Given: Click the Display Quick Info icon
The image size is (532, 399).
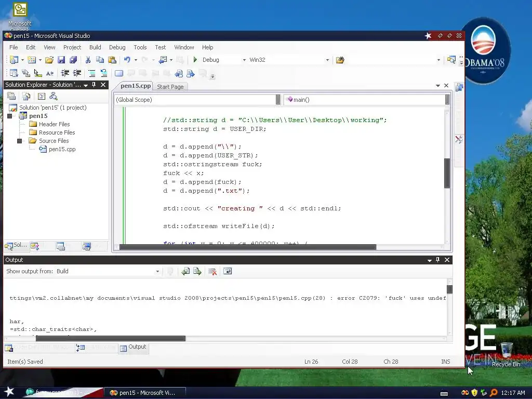Looking at the screenshot, I should pos(37,73).
